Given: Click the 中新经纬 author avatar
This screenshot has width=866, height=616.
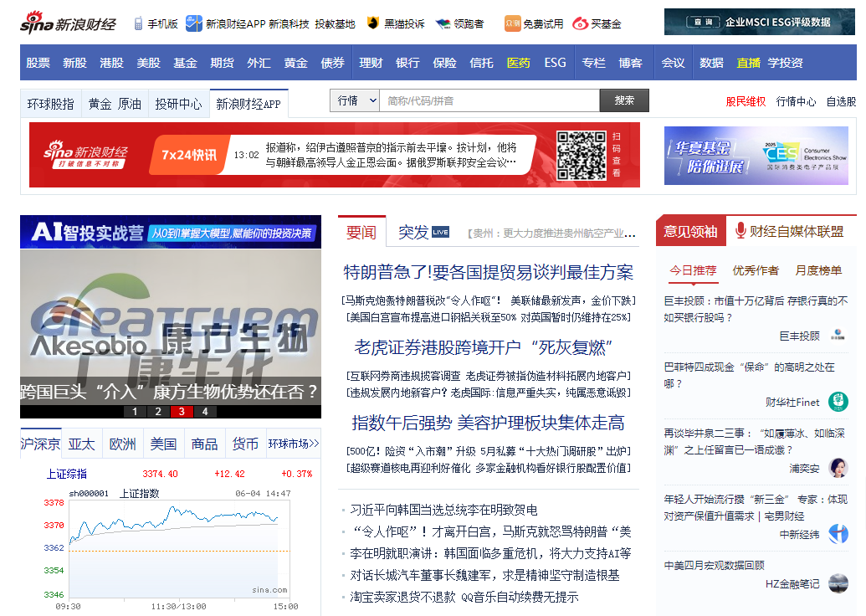Looking at the screenshot, I should click(x=838, y=534).
